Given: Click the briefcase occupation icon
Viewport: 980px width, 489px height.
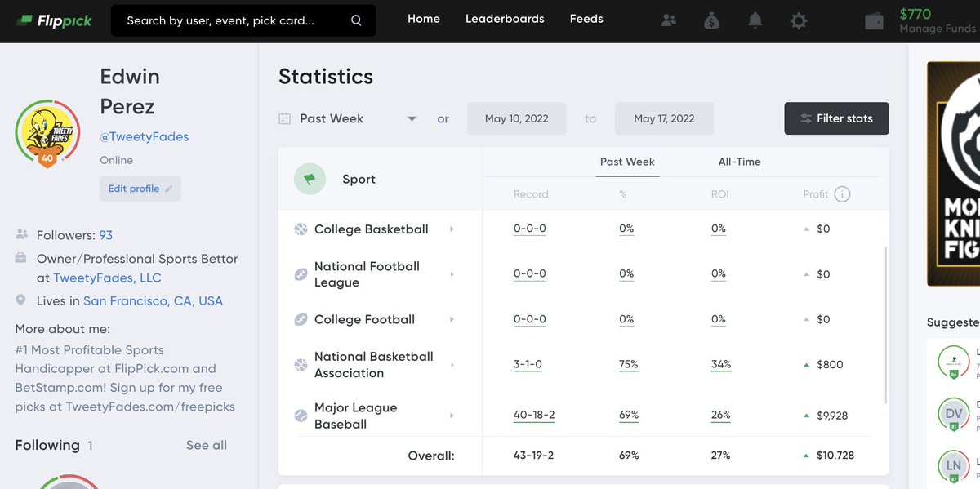Looking at the screenshot, I should (x=21, y=259).
